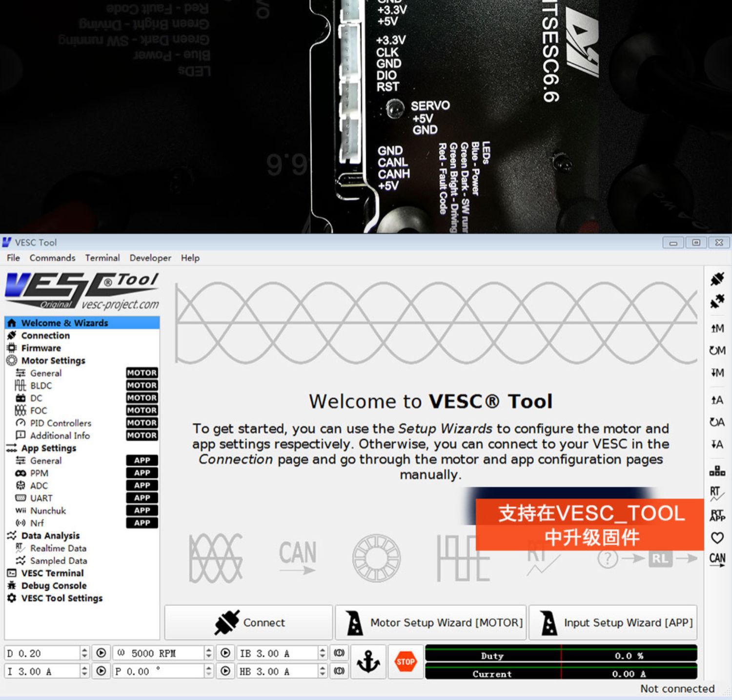Image resolution: width=732 pixels, height=700 pixels.
Task: Open General under Motor Settings
Action: tap(82, 373)
